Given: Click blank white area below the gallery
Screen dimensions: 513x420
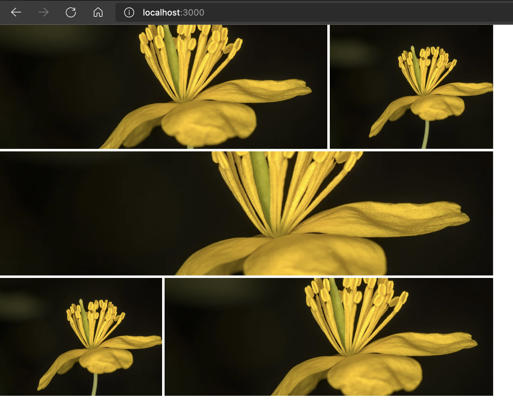Looking at the screenshot, I should [x=248, y=408].
